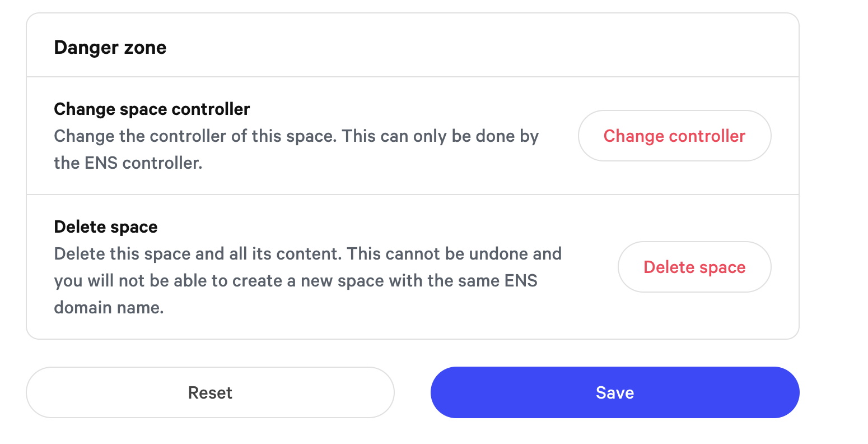This screenshot has width=868, height=444.
Task: Click the bold Delete space title
Action: (x=106, y=227)
